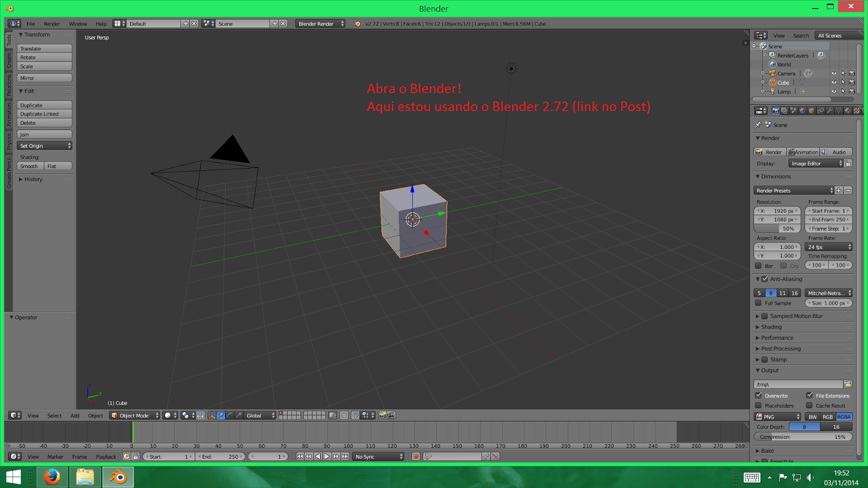Open the Set Origin dropdown
Image resolution: width=868 pixels, height=488 pixels.
click(x=44, y=146)
